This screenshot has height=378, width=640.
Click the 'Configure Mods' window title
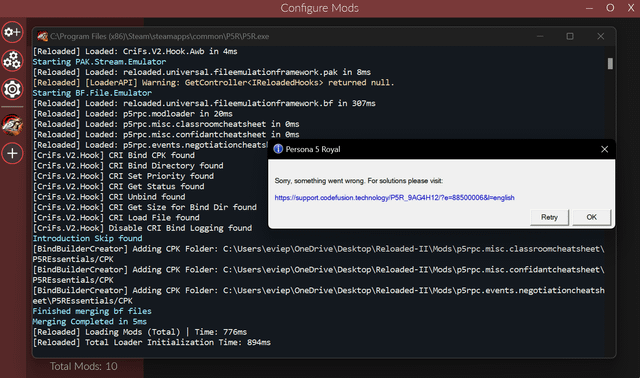[x=320, y=8]
